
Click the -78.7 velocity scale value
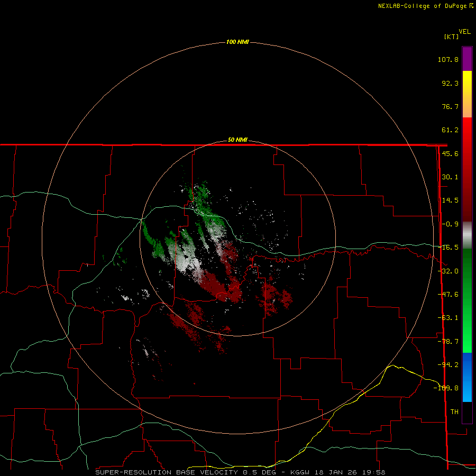pos(448,342)
